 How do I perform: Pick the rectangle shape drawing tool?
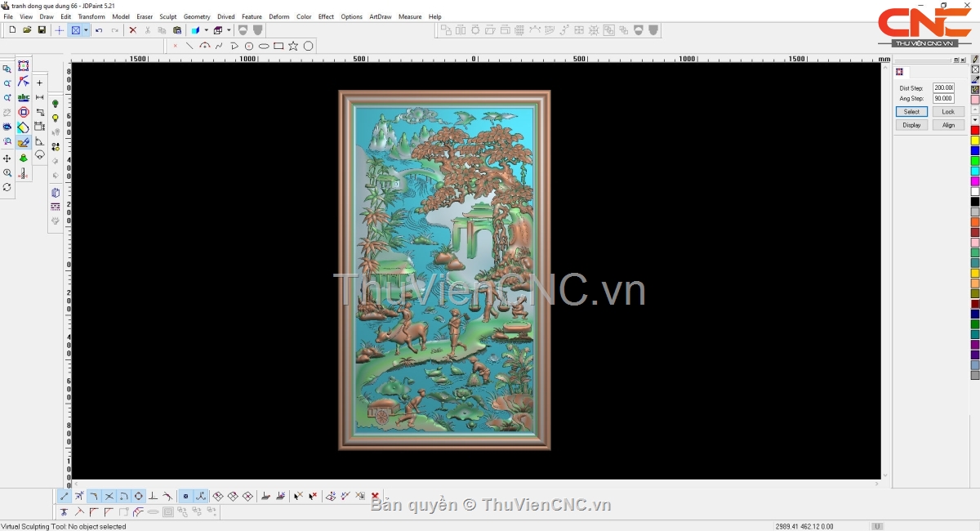[x=278, y=47]
